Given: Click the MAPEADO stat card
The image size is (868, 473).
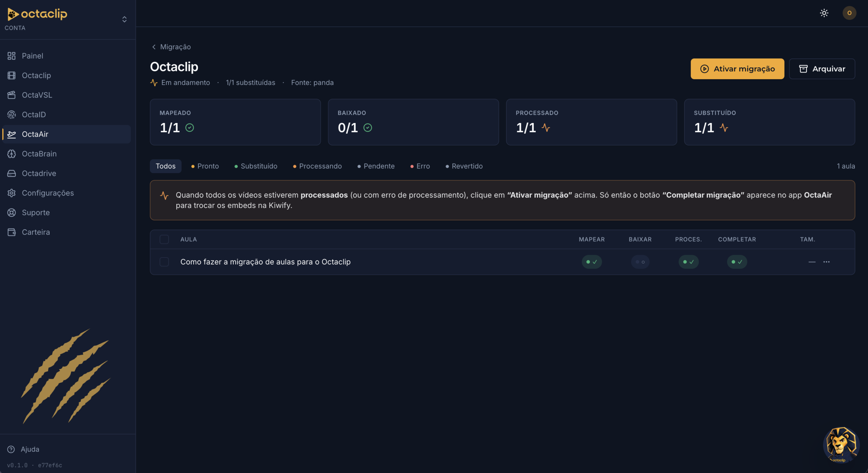Looking at the screenshot, I should pos(235,122).
